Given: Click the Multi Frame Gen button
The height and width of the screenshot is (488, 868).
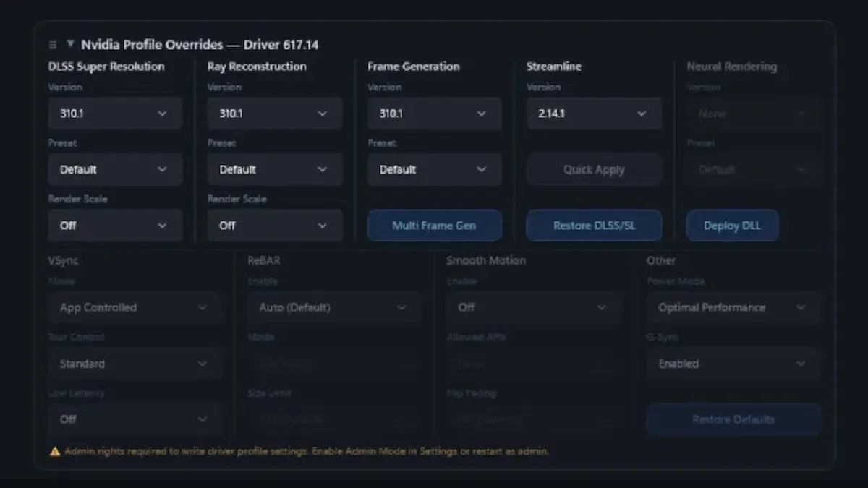Looking at the screenshot, I should point(434,225).
